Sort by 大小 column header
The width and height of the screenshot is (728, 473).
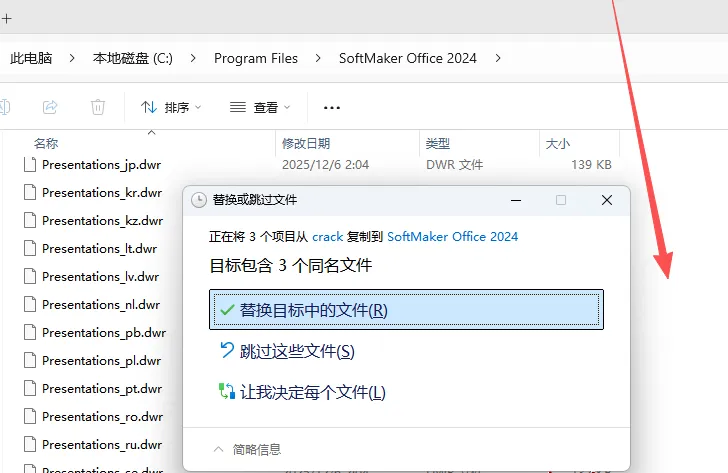pyautogui.click(x=558, y=144)
